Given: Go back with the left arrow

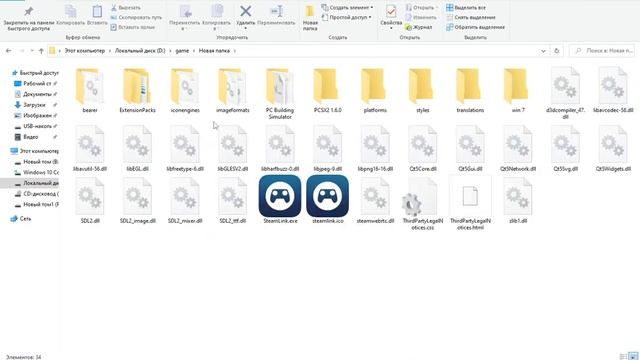Looking at the screenshot, I should pyautogui.click(x=9, y=51).
